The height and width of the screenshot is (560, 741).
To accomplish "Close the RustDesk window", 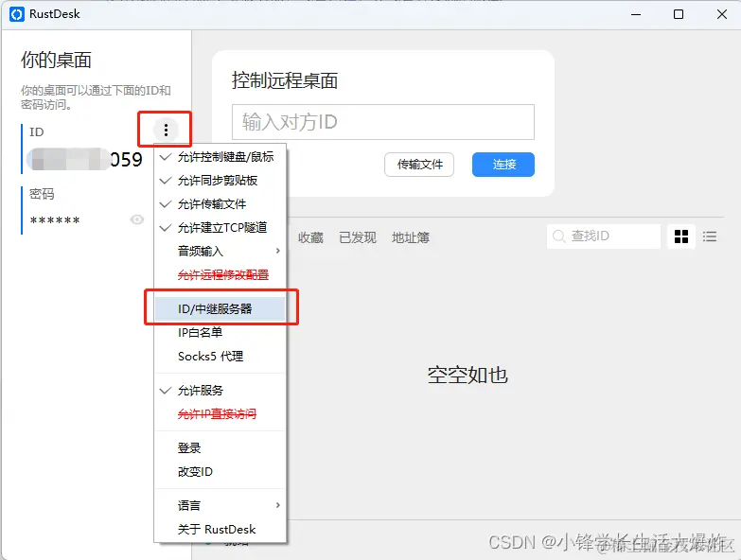I will [722, 14].
